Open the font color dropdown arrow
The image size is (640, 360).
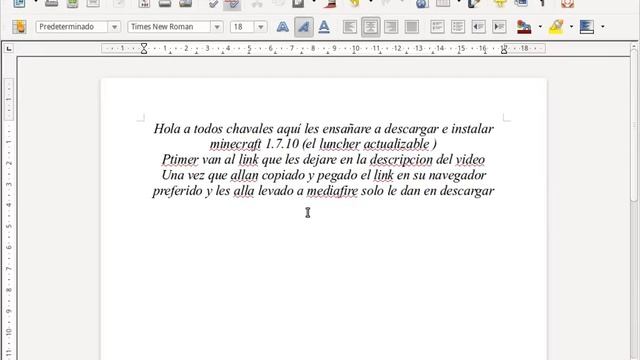pyautogui.click(x=540, y=27)
